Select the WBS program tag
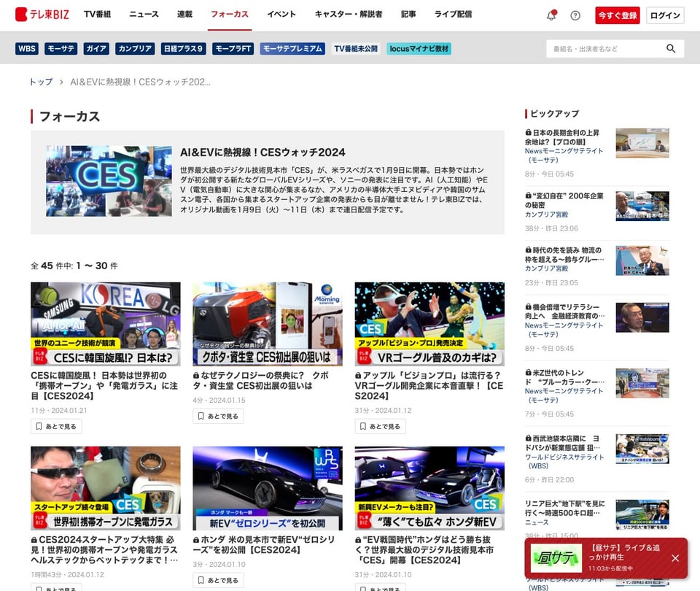 coord(27,49)
